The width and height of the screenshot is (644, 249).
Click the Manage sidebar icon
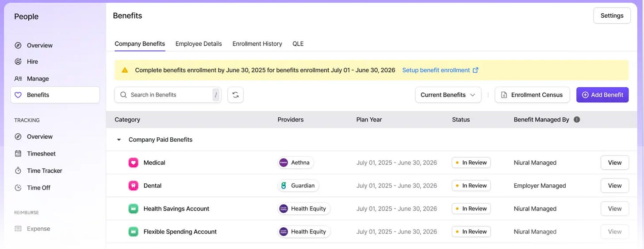[x=18, y=78]
